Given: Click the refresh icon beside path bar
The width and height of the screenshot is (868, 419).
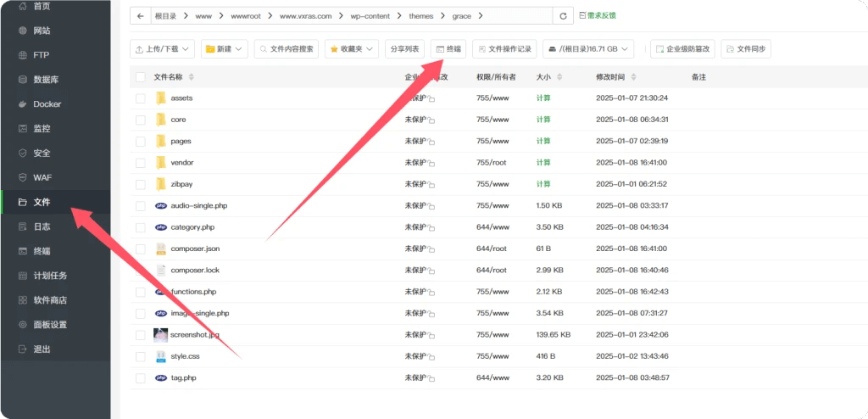Looking at the screenshot, I should (x=563, y=16).
